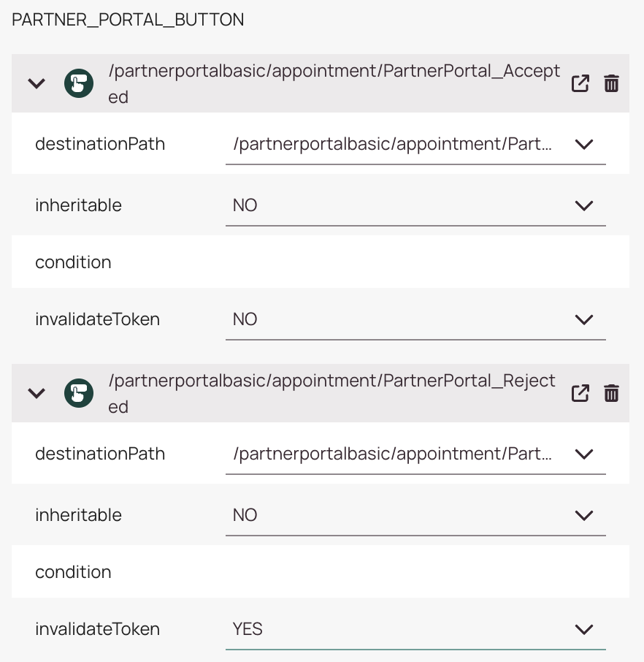Viewport: 644px width, 662px height.
Task: Delete the PartnerPortal_Accepted entry via trash icon
Action: tap(611, 83)
